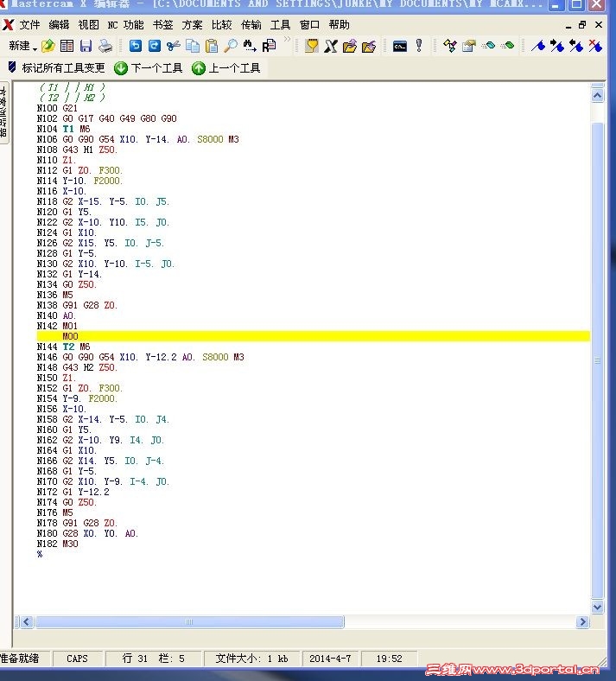Open the DOS command window icon
This screenshot has width=616, height=681.
pyautogui.click(x=399, y=46)
